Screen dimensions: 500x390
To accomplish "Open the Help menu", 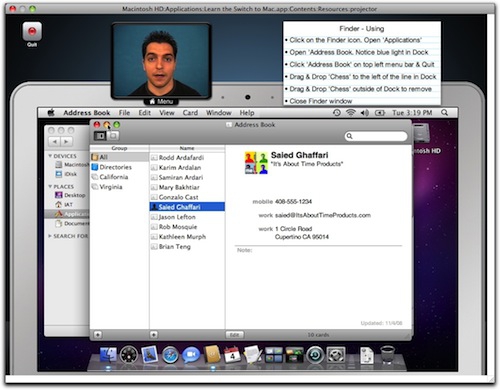I will click(x=247, y=113).
